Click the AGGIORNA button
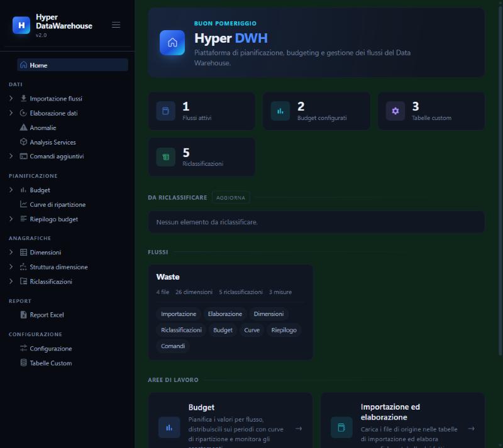Viewport: 503px width, 448px height. pos(231,197)
